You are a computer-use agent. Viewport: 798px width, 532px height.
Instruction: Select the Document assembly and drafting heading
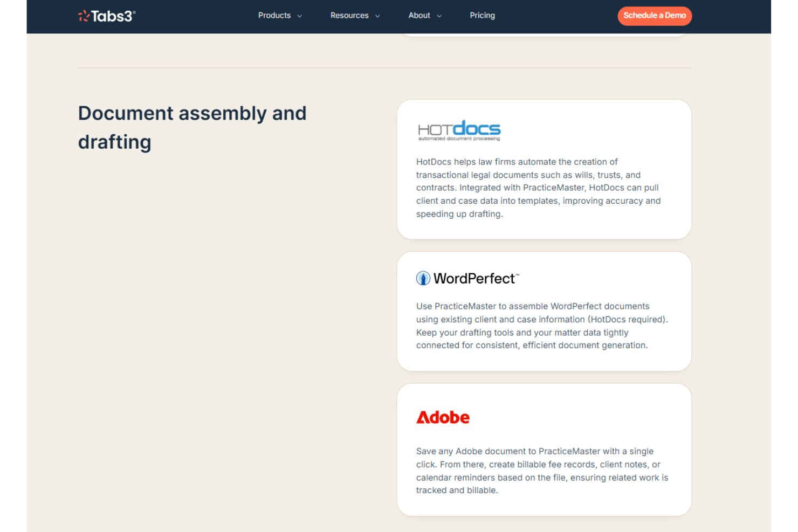[x=192, y=127]
